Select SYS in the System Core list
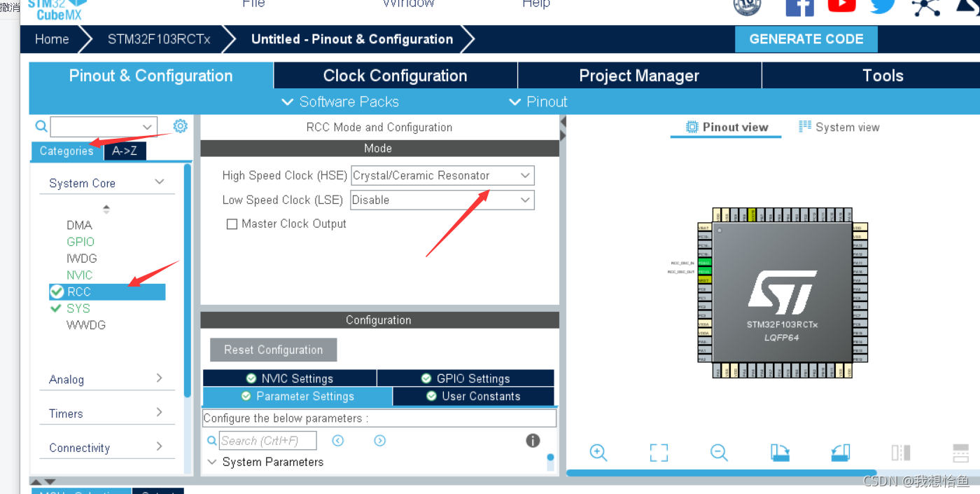Viewport: 980px width, 494px height. point(78,308)
